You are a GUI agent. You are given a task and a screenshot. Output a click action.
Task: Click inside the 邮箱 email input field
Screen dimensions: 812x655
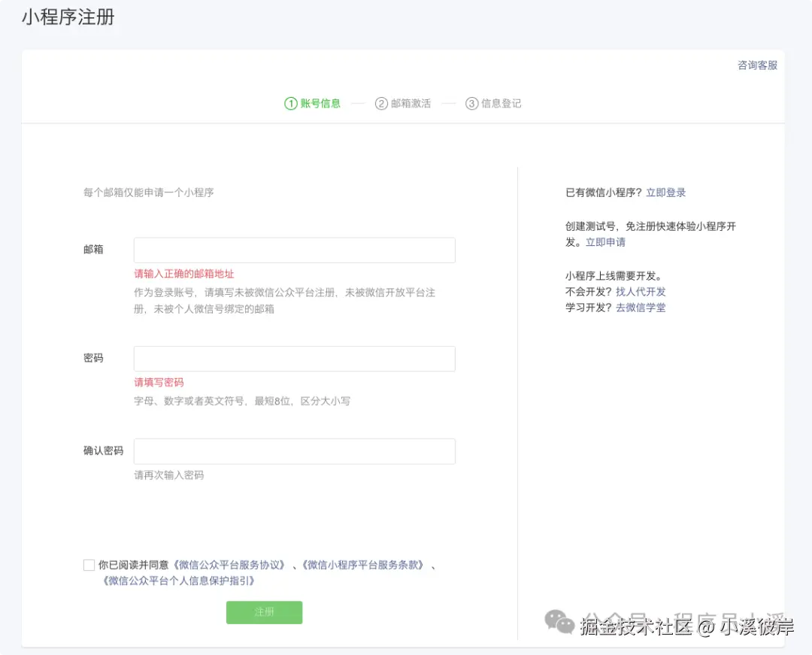(x=293, y=250)
